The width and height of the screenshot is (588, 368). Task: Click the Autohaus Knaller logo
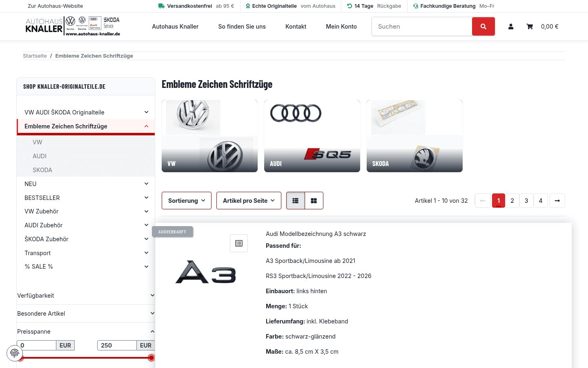tap(73, 27)
